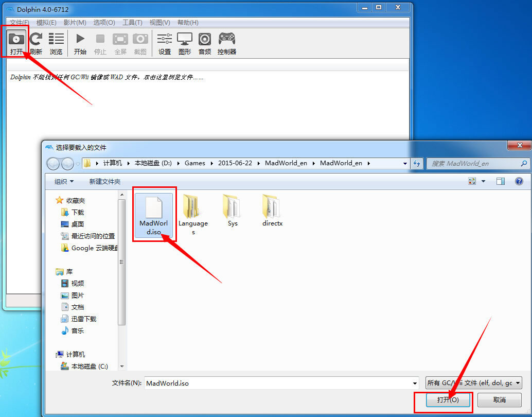The image size is (532, 417).
Task: Open the Browse (浏览) list icon
Action: [56, 43]
